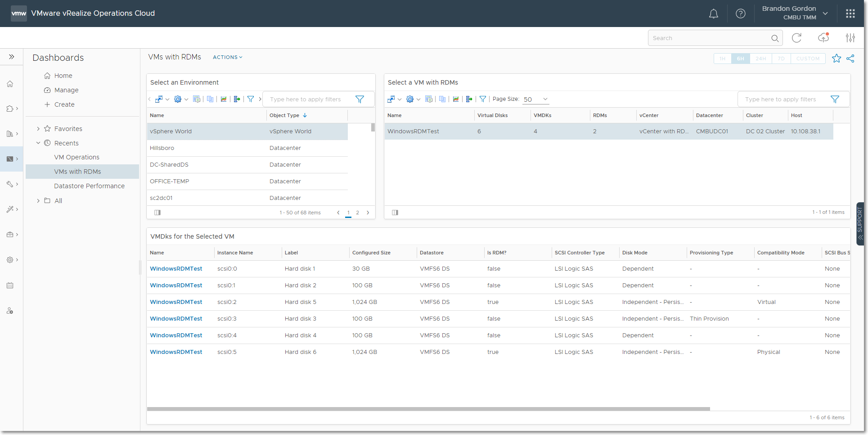Open the SUPPORT side tab

coord(860,224)
